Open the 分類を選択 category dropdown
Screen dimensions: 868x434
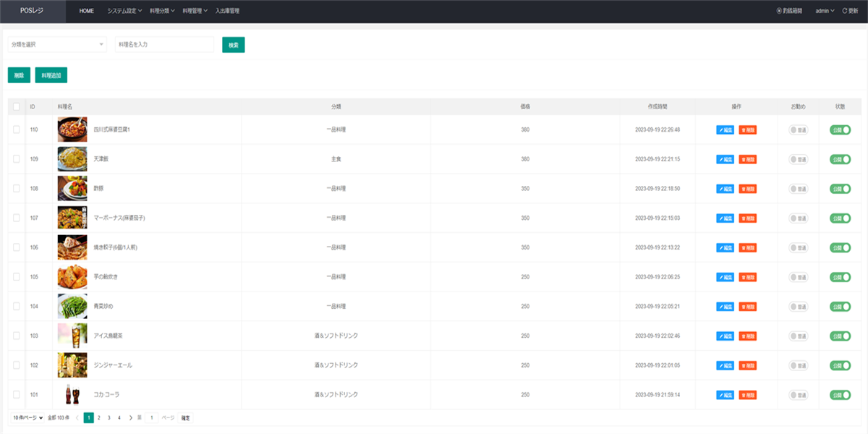(x=57, y=45)
